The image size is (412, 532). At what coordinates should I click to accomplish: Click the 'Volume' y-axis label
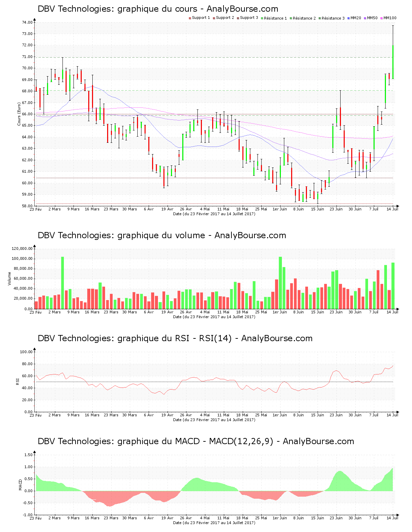10,278
